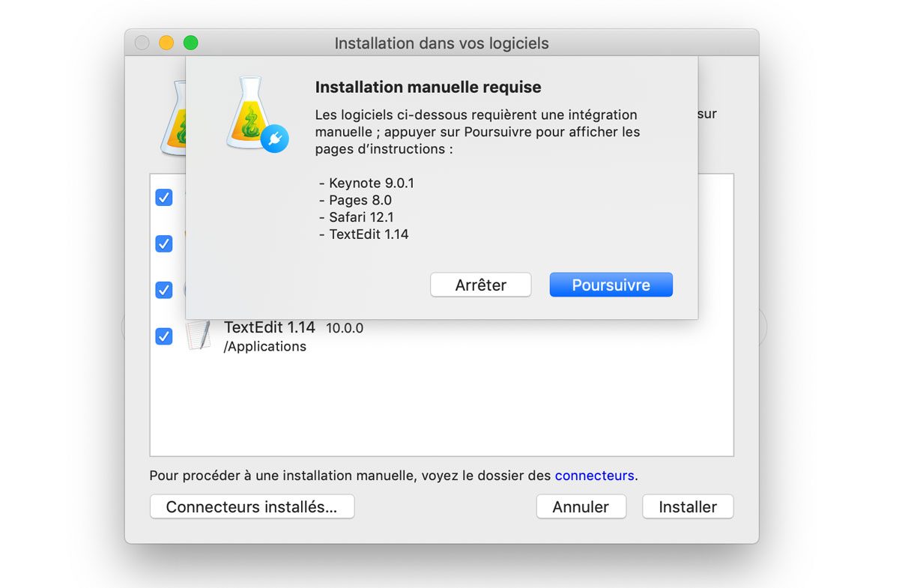Click "- Pages 8.0" in the dialog list
The height and width of the screenshot is (588, 899).
pos(355,200)
